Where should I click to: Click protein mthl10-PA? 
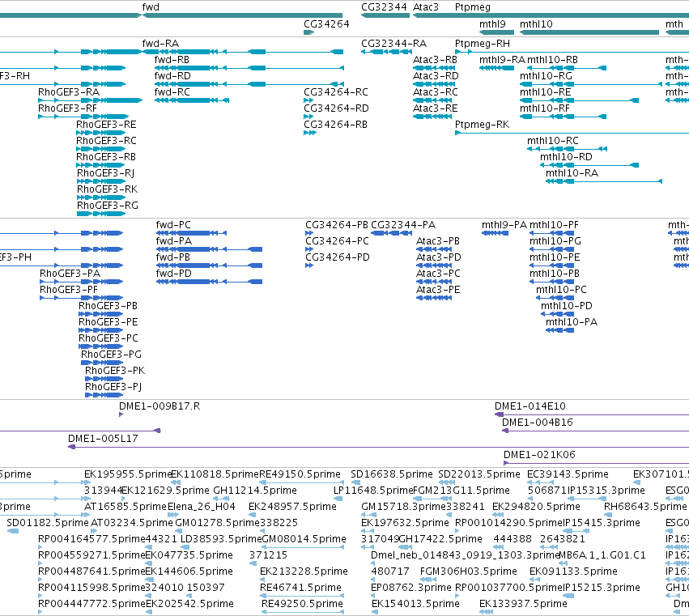click(x=572, y=322)
